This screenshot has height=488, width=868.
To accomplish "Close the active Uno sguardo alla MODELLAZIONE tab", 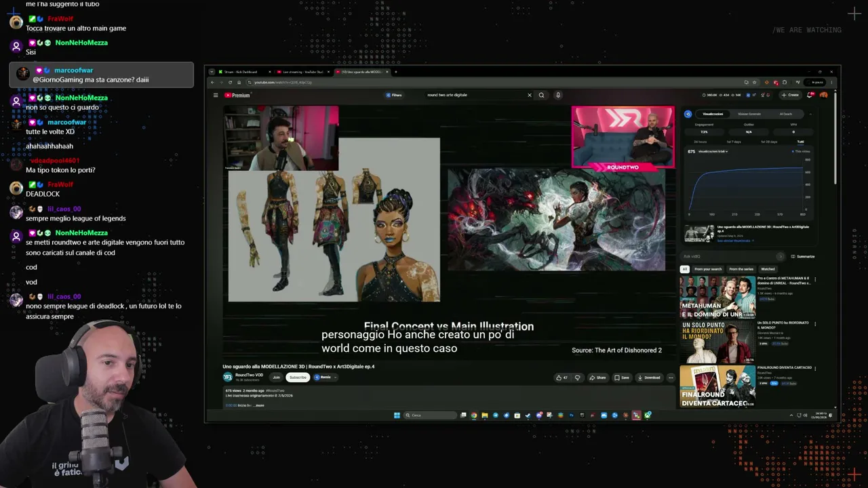I will [x=389, y=72].
